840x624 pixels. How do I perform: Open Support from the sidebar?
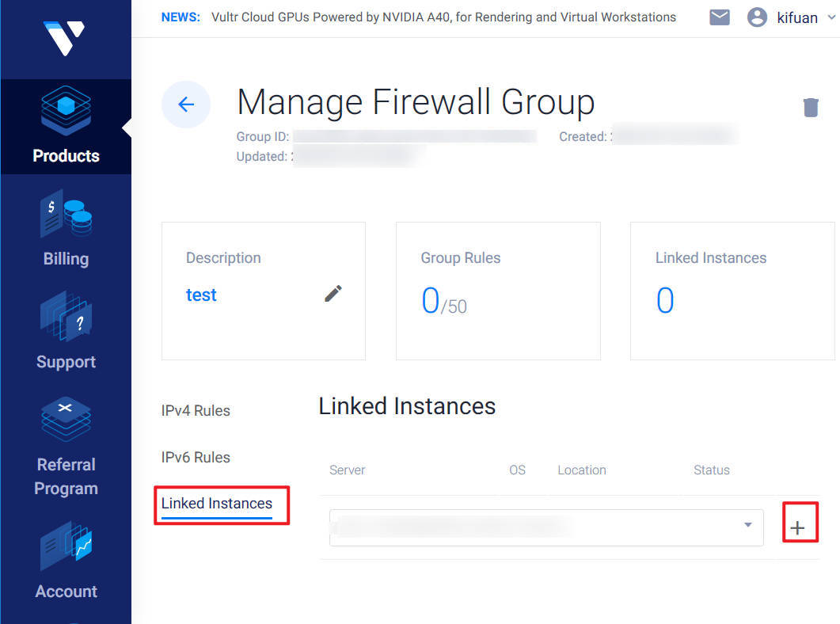click(66, 317)
